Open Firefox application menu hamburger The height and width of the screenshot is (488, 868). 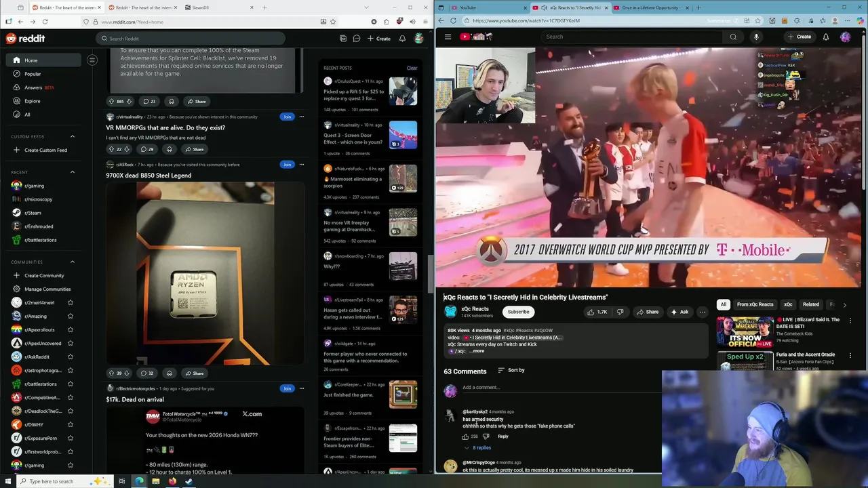[x=425, y=22]
